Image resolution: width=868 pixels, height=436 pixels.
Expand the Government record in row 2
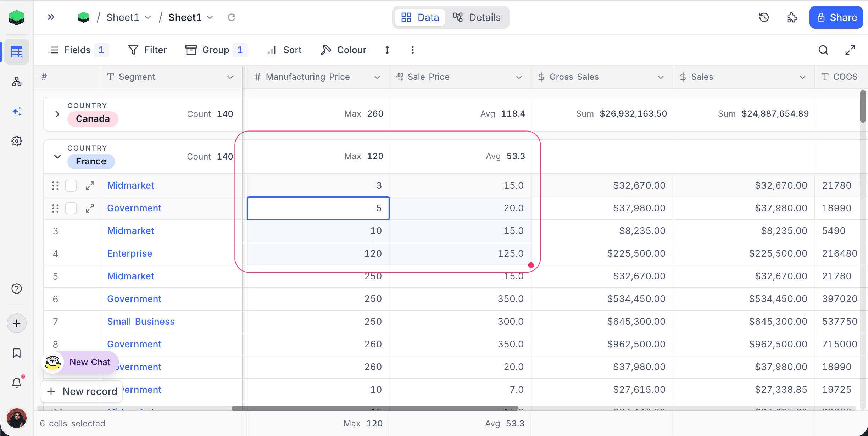point(90,208)
